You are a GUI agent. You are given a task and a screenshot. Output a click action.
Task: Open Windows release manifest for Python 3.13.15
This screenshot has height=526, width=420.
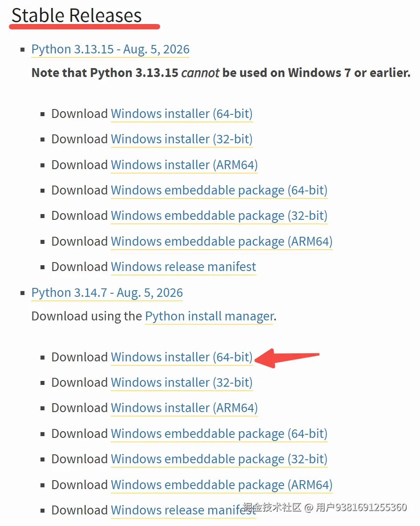pyautogui.click(x=183, y=267)
